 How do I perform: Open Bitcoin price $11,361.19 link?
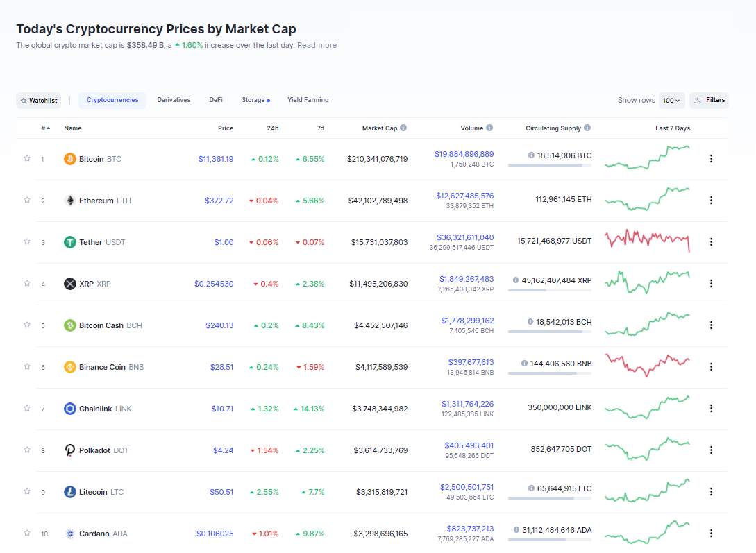(x=216, y=159)
